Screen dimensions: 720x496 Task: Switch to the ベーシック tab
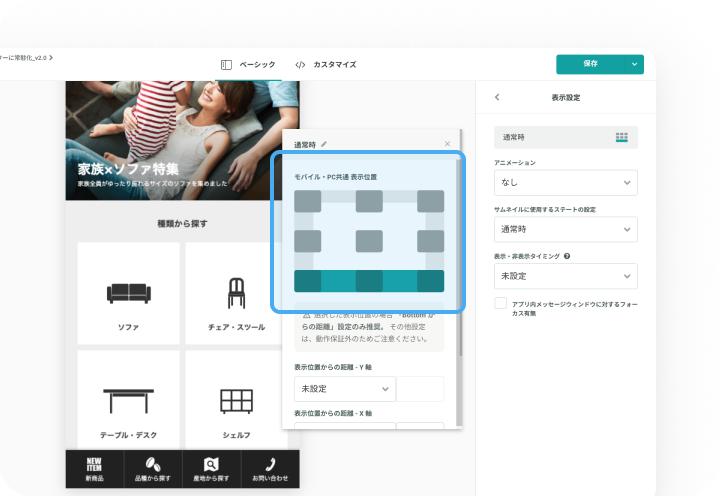point(248,65)
